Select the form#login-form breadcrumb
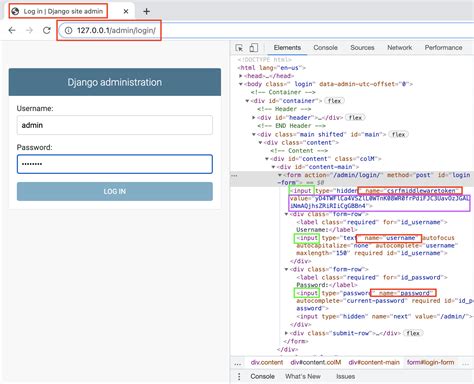Image resolution: width=474 pixels, height=384 pixels. coord(430,362)
